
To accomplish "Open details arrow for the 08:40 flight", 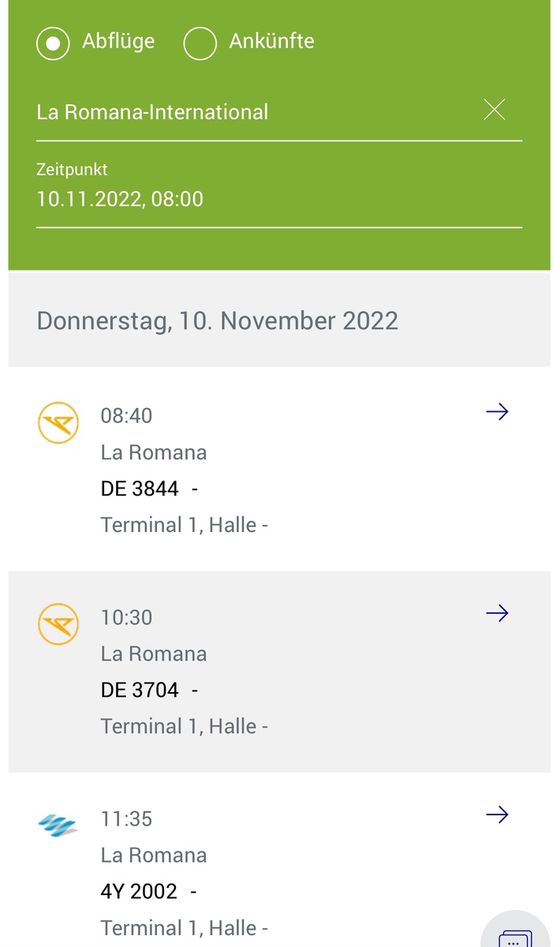I will (497, 412).
